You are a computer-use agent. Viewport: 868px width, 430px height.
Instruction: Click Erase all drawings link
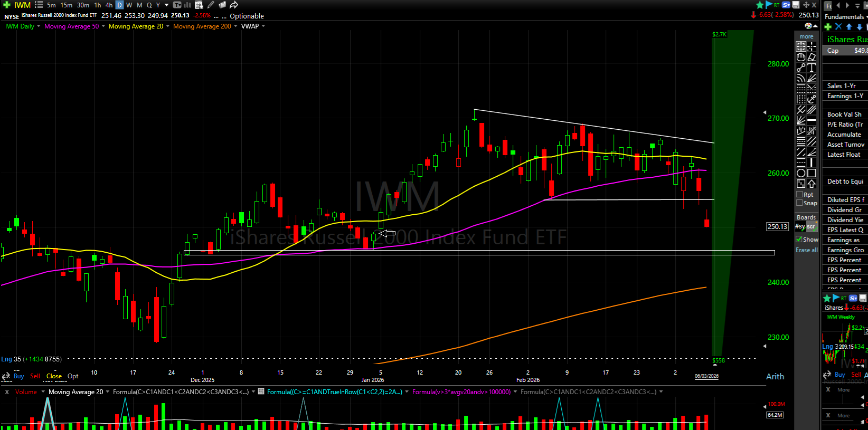click(807, 250)
